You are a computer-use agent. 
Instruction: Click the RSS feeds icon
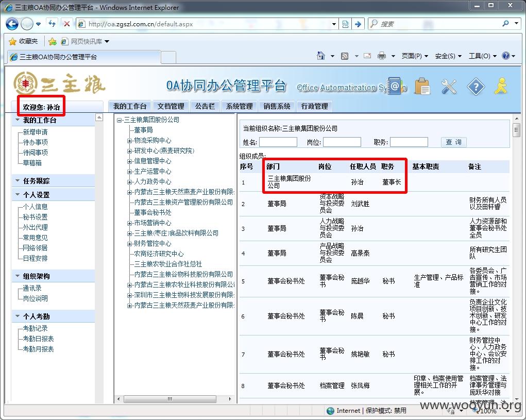click(x=345, y=56)
